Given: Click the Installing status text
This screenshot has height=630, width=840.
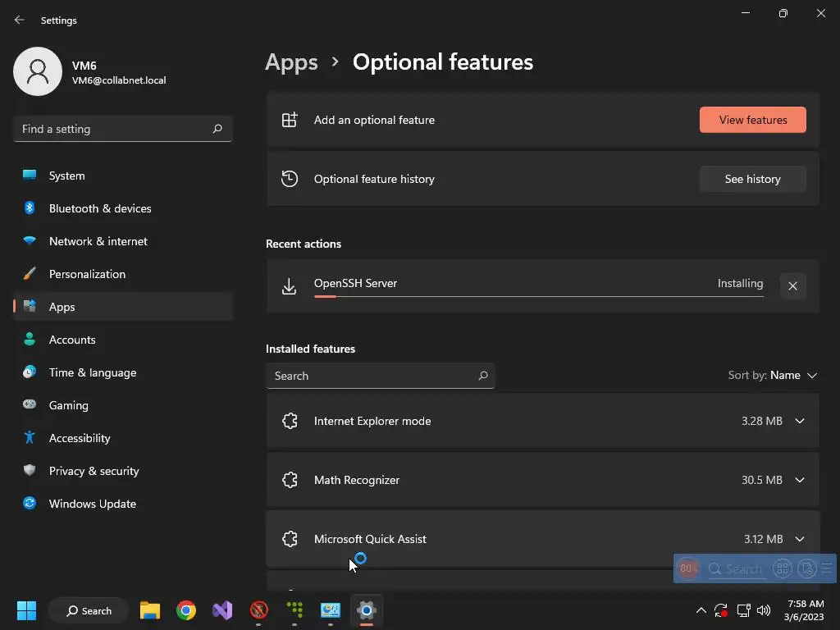Looking at the screenshot, I should [741, 283].
